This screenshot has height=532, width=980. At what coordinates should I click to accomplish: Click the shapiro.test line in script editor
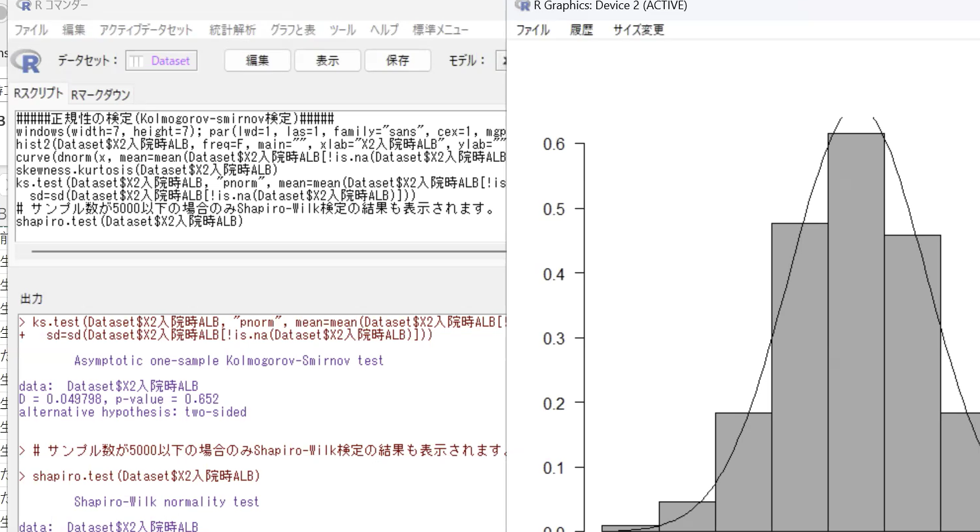130,222
